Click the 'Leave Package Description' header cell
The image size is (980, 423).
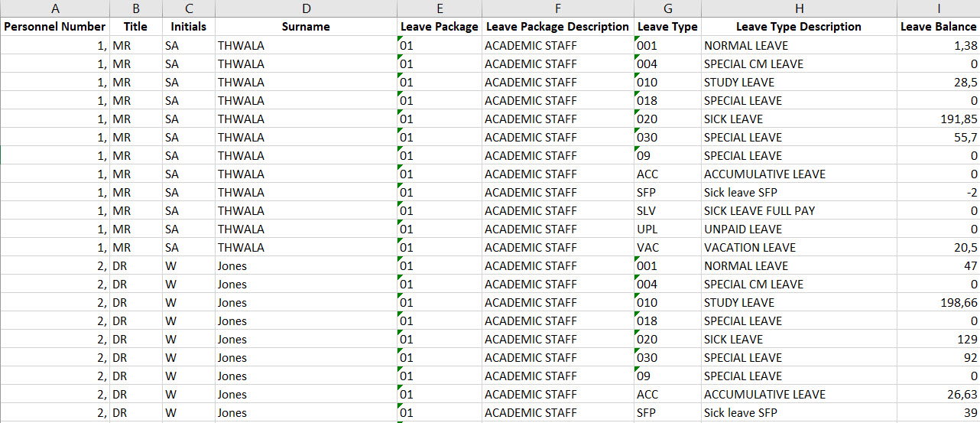(557, 27)
